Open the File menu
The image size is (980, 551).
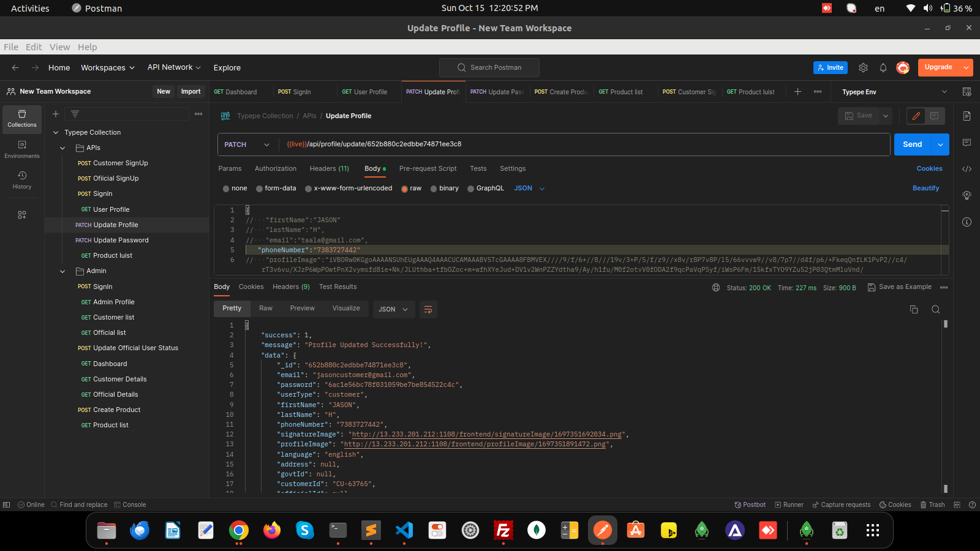11,47
